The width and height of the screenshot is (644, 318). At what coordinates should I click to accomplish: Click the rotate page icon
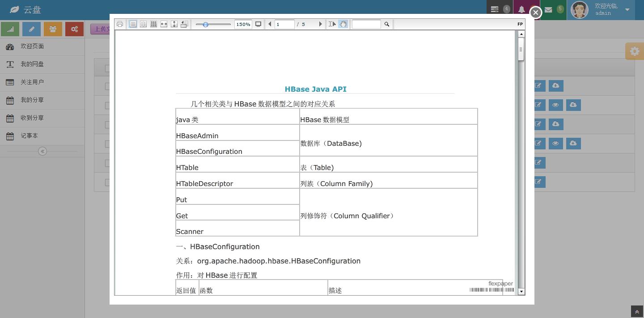184,24
